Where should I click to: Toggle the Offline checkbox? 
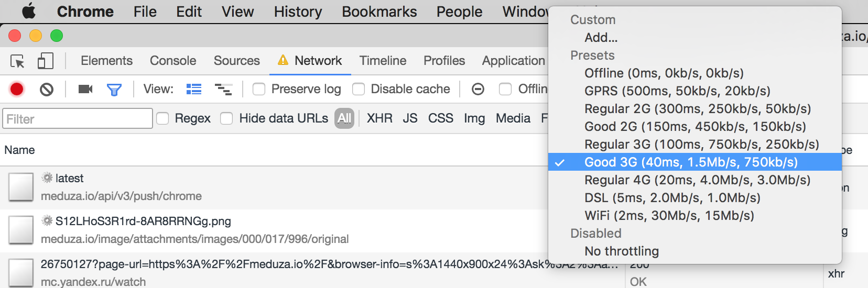[505, 90]
